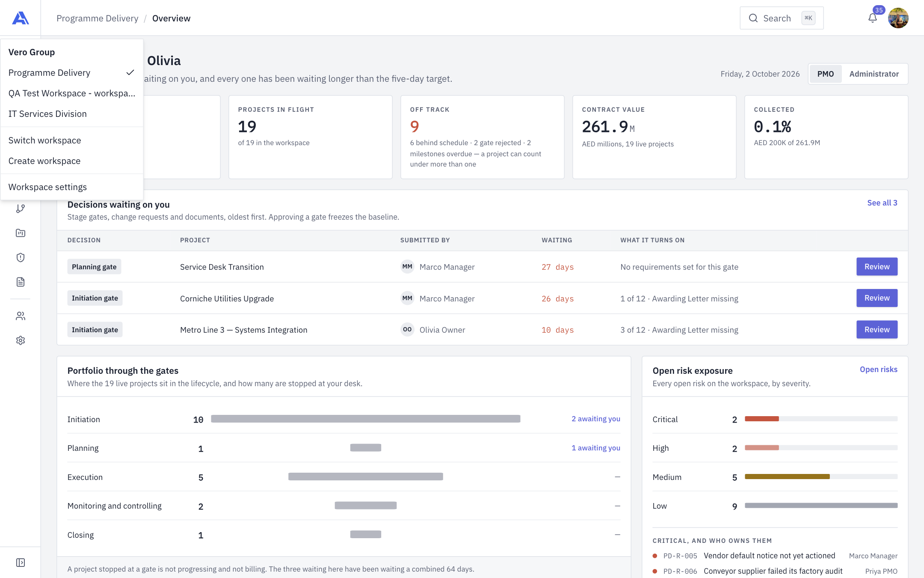Switch to PMO role toggle
Viewport: 924px width, 578px height.
pyautogui.click(x=825, y=74)
